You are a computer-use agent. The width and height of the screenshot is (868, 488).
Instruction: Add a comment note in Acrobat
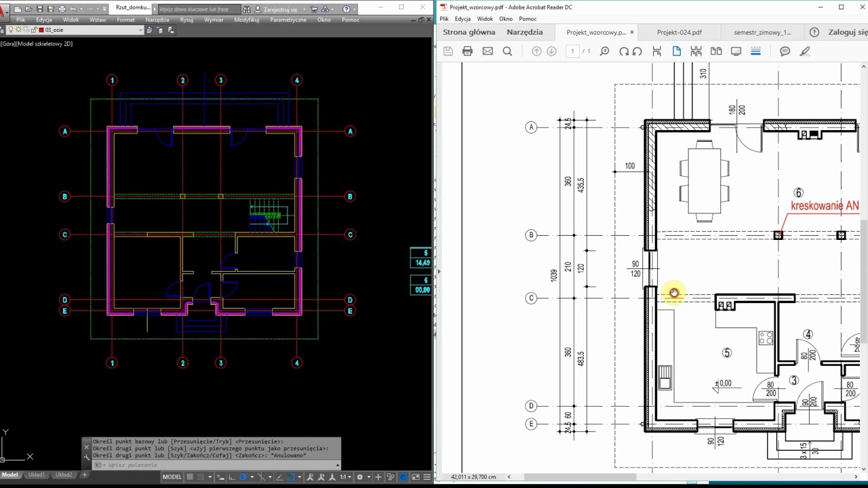785,52
